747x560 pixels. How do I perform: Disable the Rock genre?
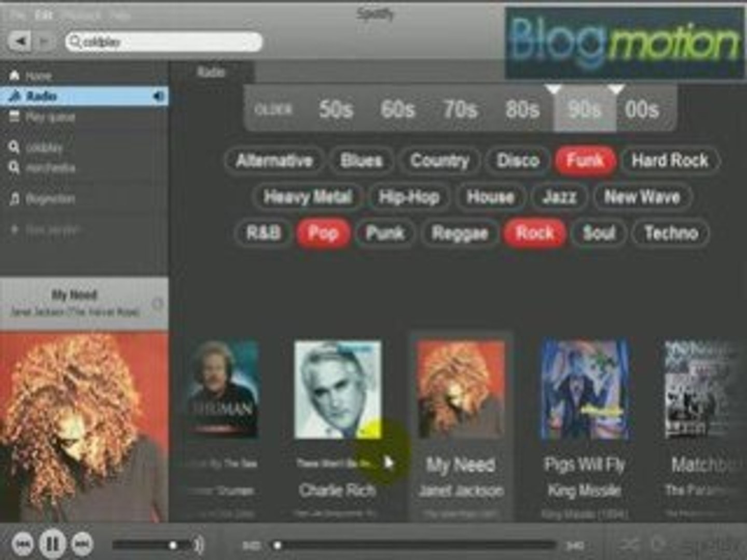[x=535, y=233]
